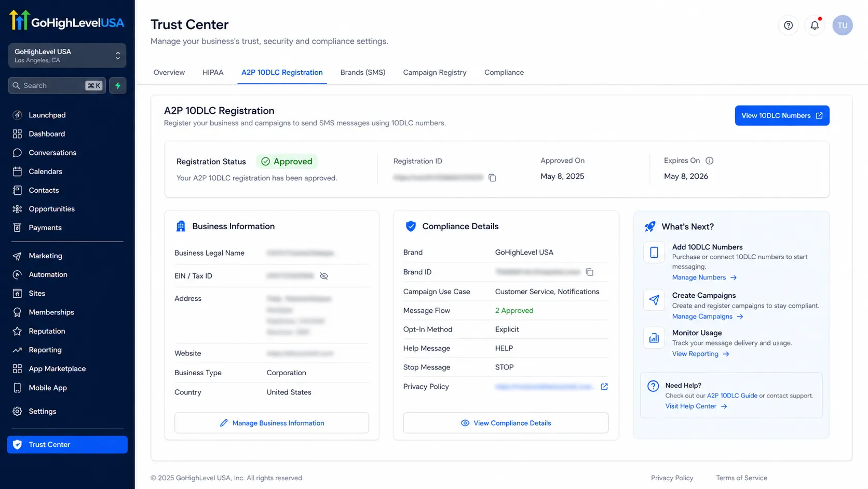Expand the GoHighLevel USA account switcher
Screen dimensions: 868x489
(x=67, y=56)
